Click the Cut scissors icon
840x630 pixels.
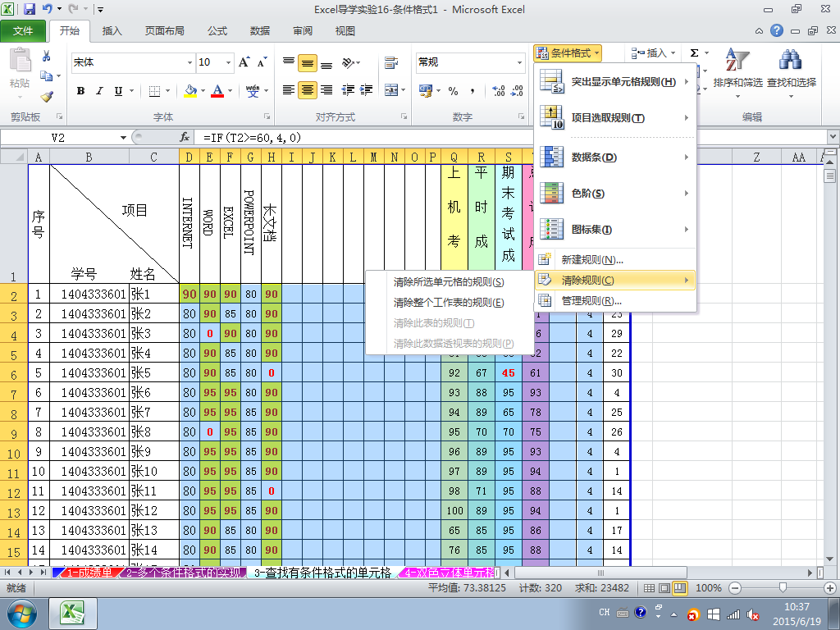(47, 56)
